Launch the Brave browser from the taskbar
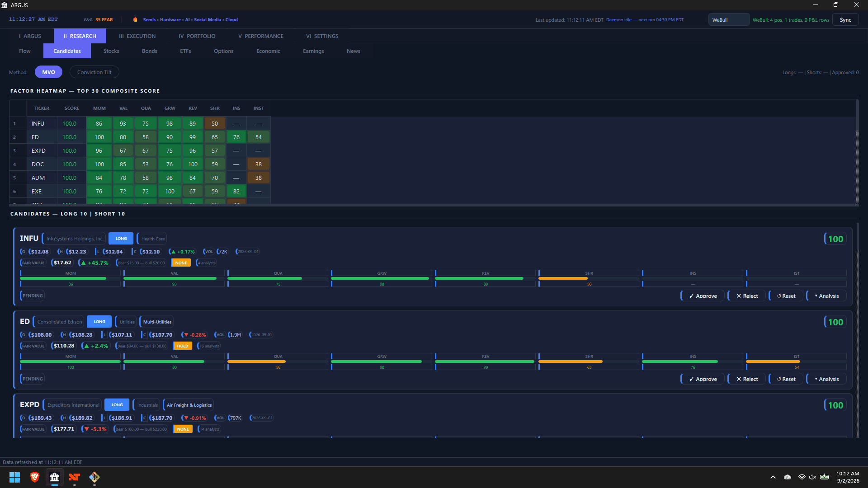 point(35,477)
